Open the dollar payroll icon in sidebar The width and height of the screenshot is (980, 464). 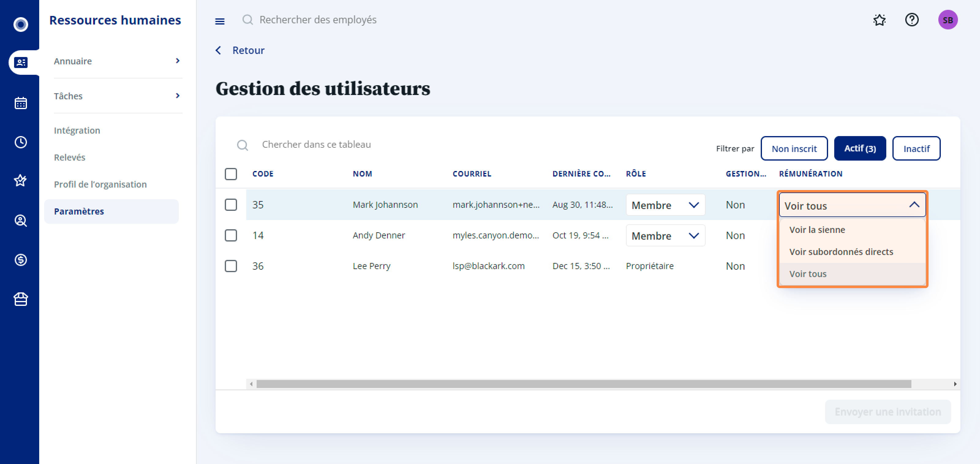tap(21, 260)
